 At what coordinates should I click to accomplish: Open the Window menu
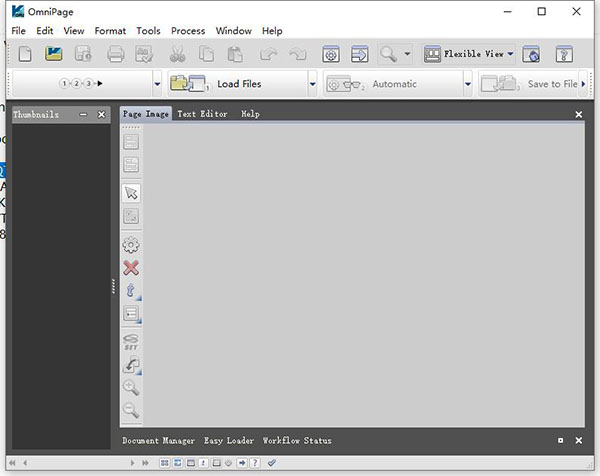(234, 31)
